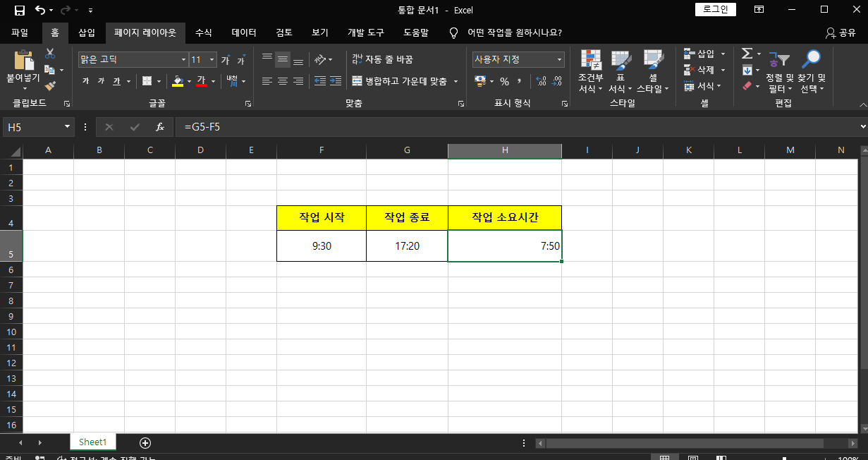Screen dimensions: 868x460
Task: Increase font size with larger 가 icon
Action: point(226,60)
